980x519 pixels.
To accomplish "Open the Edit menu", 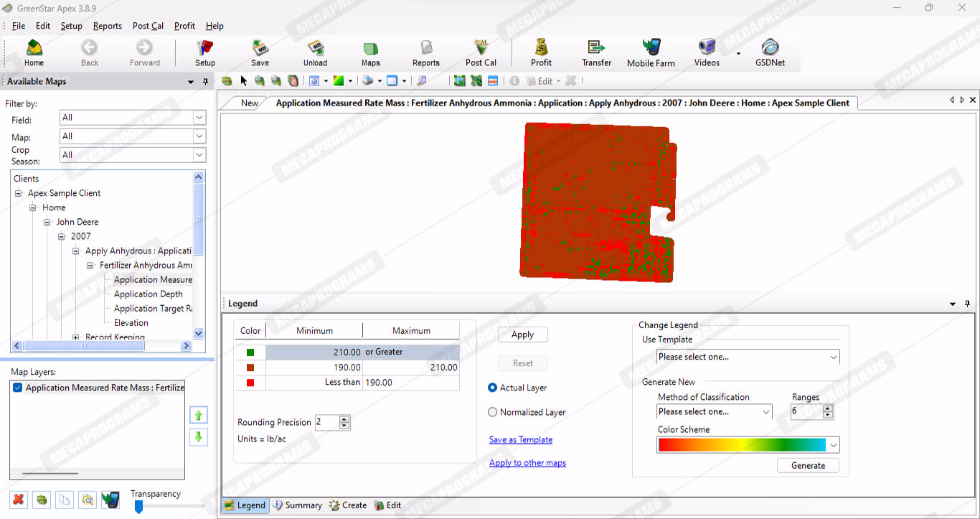I will pos(43,26).
